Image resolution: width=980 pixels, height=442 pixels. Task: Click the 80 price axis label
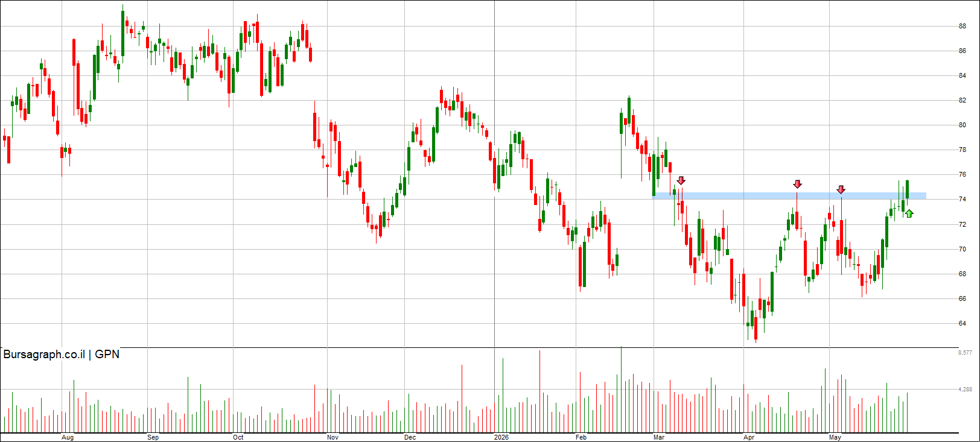click(x=962, y=125)
